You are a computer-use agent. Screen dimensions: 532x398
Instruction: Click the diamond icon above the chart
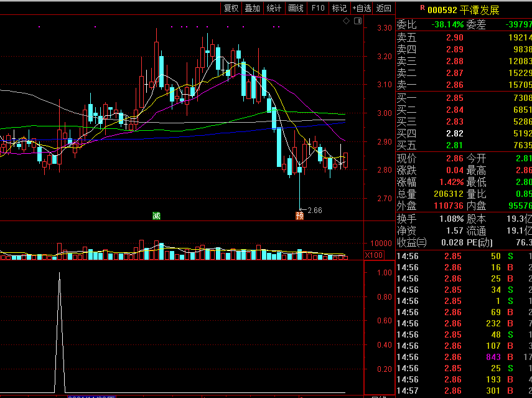(x=346, y=21)
